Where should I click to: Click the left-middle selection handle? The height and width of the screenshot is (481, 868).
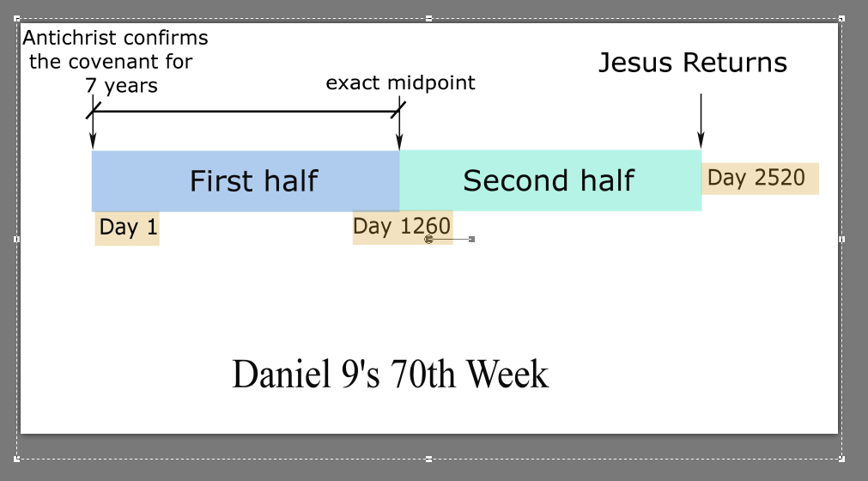(16, 239)
